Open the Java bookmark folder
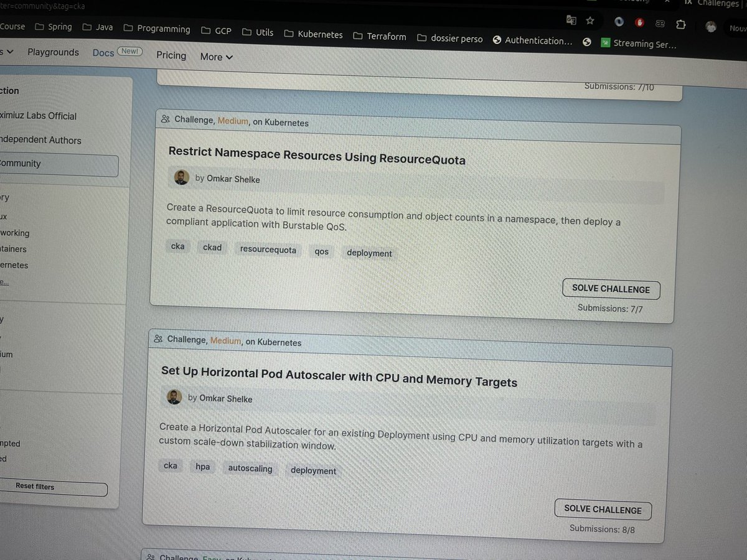Screen dimensions: 747x560 98,27
